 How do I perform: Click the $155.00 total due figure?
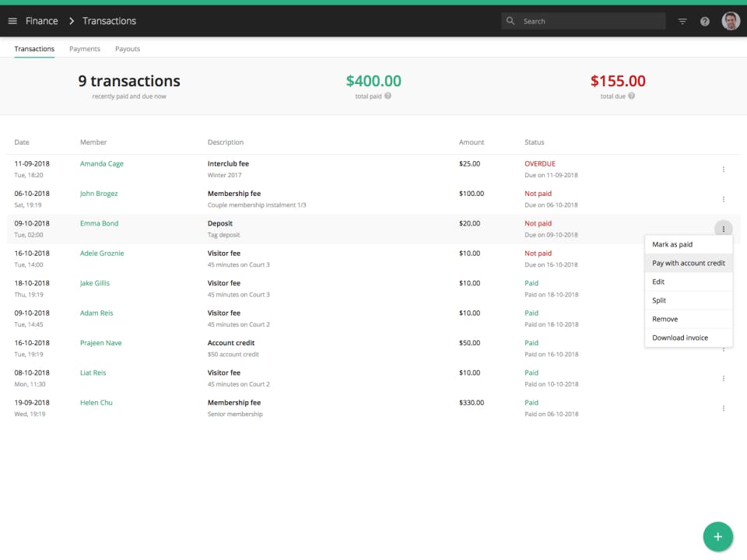[618, 81]
